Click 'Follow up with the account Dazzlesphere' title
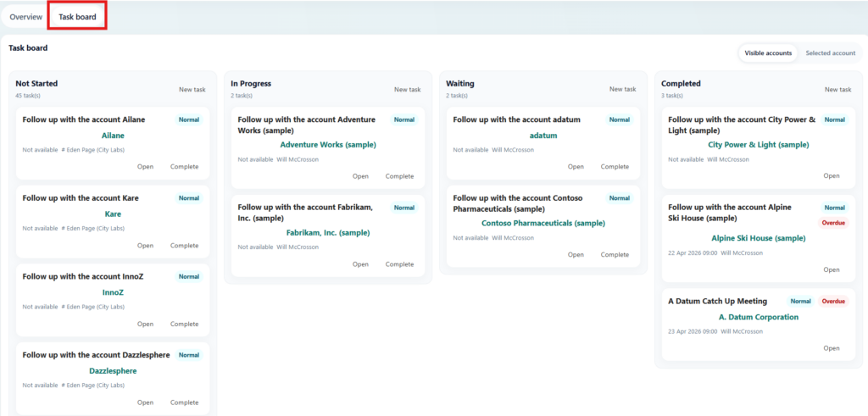Screen dimensions: 868x416 point(96,355)
